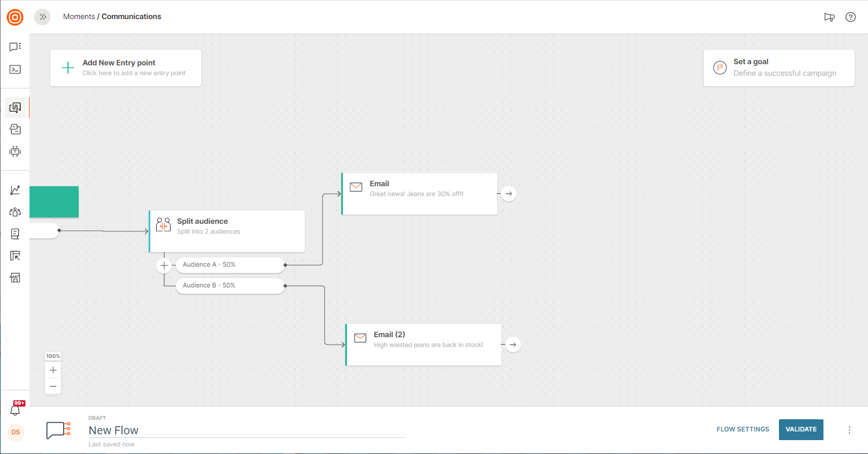Expand the sidebar with double-chevron button
This screenshot has height=454, width=868.
[x=42, y=17]
